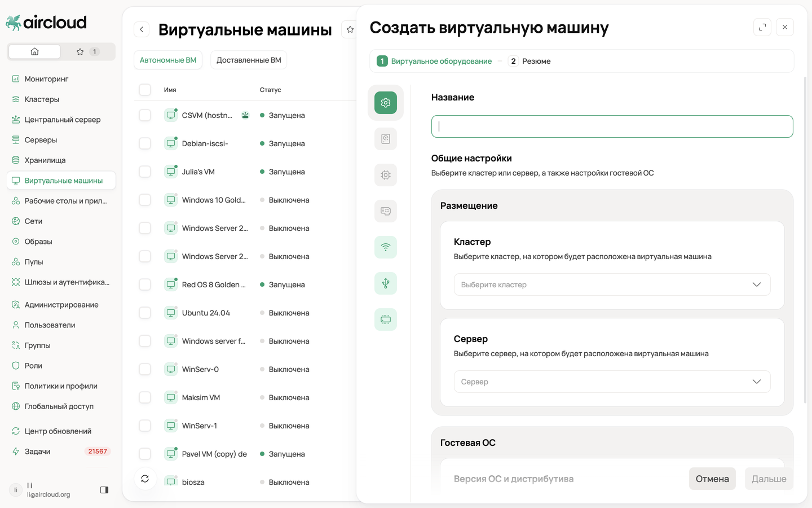This screenshot has height=508, width=812.
Task: Click the VM icon for Windows 10 Gold
Action: point(171,200)
